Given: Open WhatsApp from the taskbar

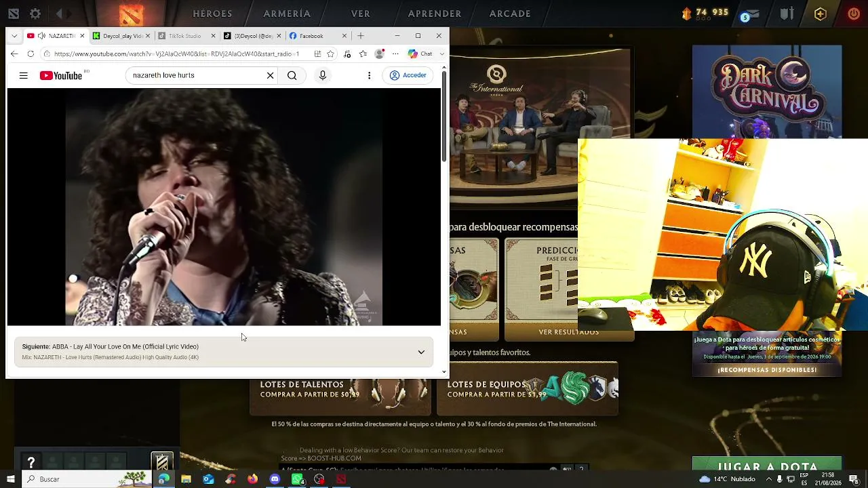Looking at the screenshot, I should pyautogui.click(x=297, y=479).
